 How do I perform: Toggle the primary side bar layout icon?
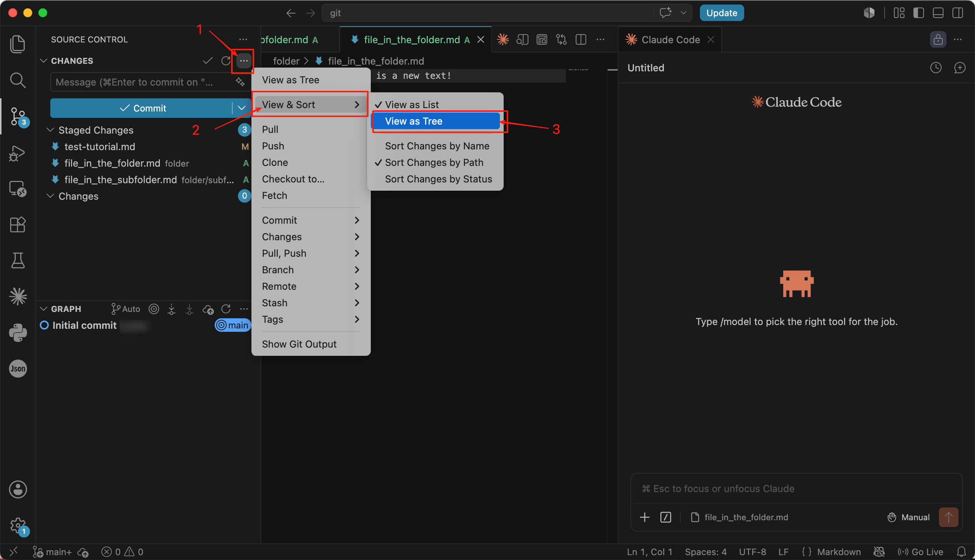pyautogui.click(x=918, y=13)
